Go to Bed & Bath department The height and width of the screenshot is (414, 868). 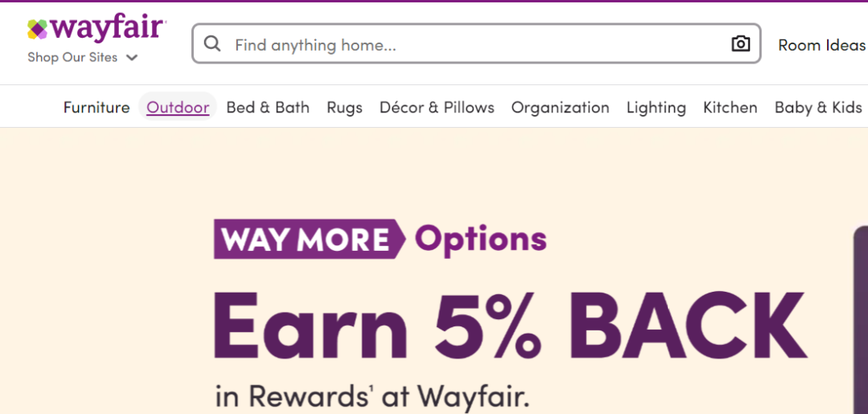[268, 108]
